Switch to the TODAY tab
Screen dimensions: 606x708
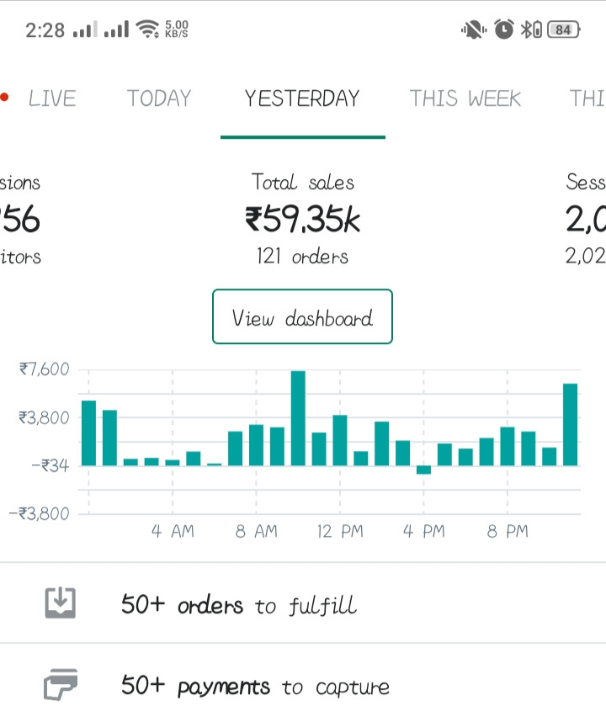[159, 98]
